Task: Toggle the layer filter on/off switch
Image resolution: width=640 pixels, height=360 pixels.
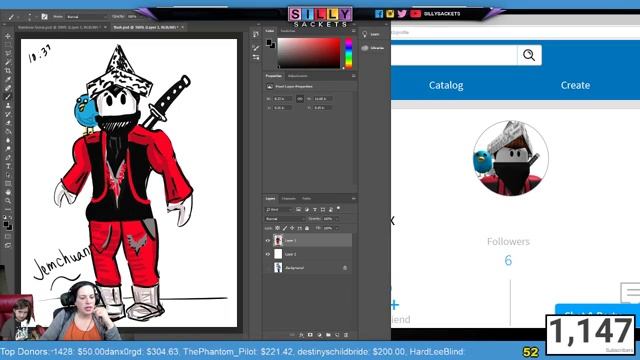Action: (x=338, y=209)
